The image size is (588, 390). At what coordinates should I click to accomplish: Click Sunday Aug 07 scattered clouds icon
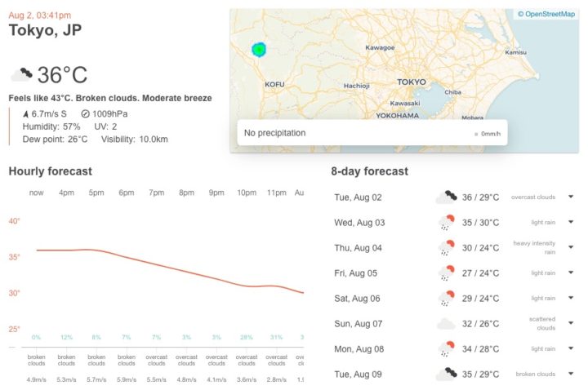click(x=446, y=324)
